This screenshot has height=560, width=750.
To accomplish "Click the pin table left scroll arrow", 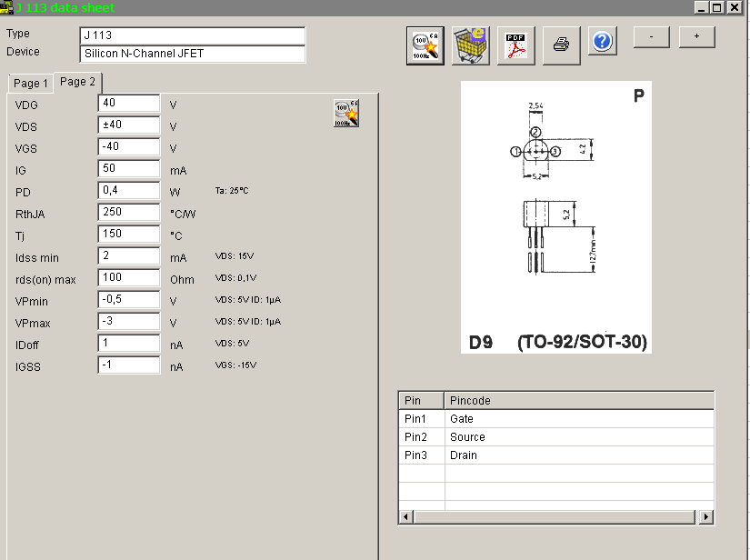I will pyautogui.click(x=406, y=517).
